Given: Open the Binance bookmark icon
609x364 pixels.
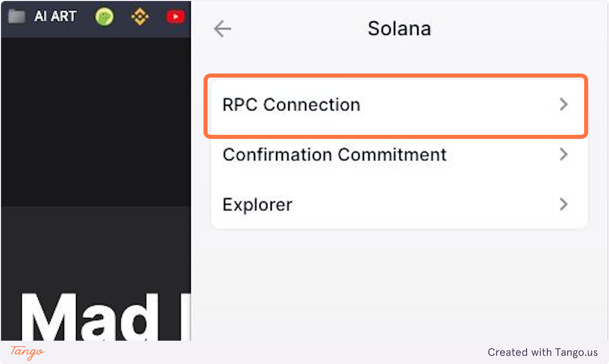Looking at the screenshot, I should point(140,16).
